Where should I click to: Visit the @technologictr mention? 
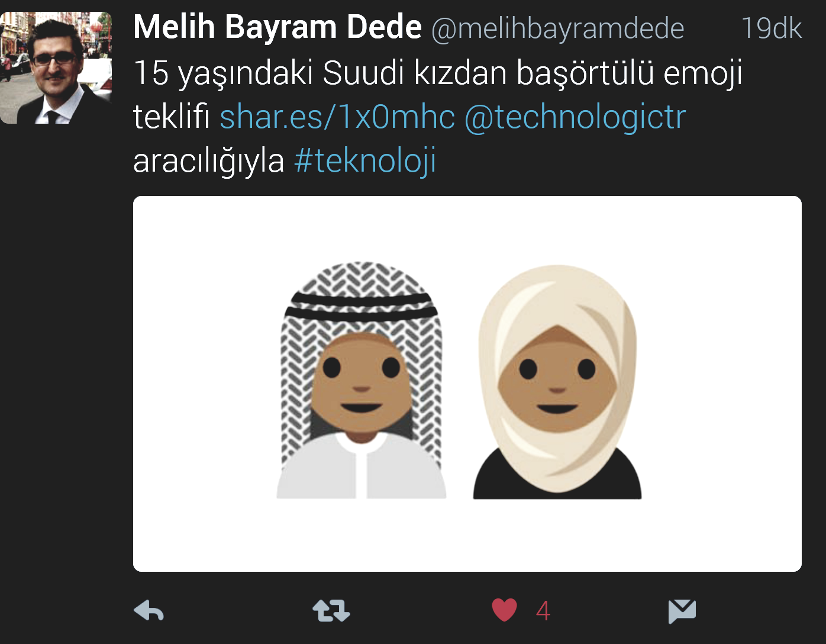point(575,117)
